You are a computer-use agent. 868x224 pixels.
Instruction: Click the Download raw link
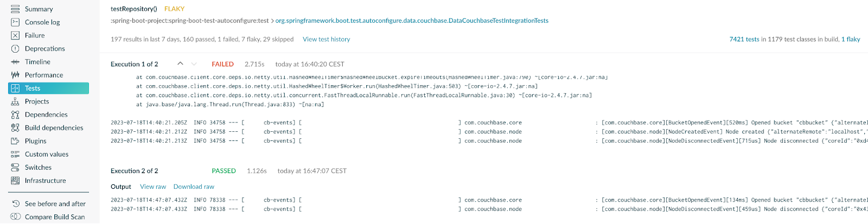click(x=194, y=187)
